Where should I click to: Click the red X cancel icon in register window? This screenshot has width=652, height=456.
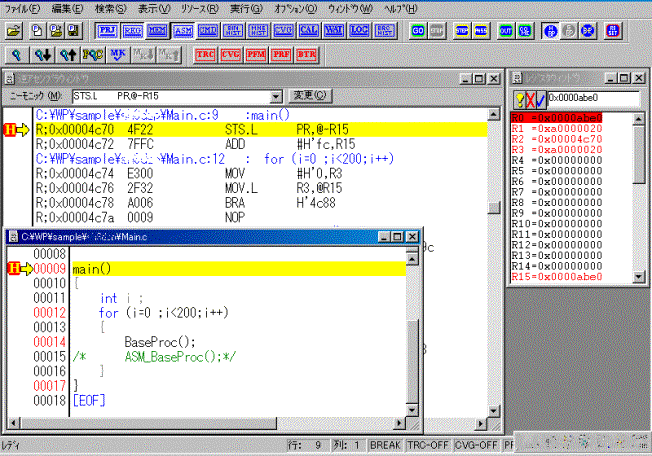pos(531,100)
